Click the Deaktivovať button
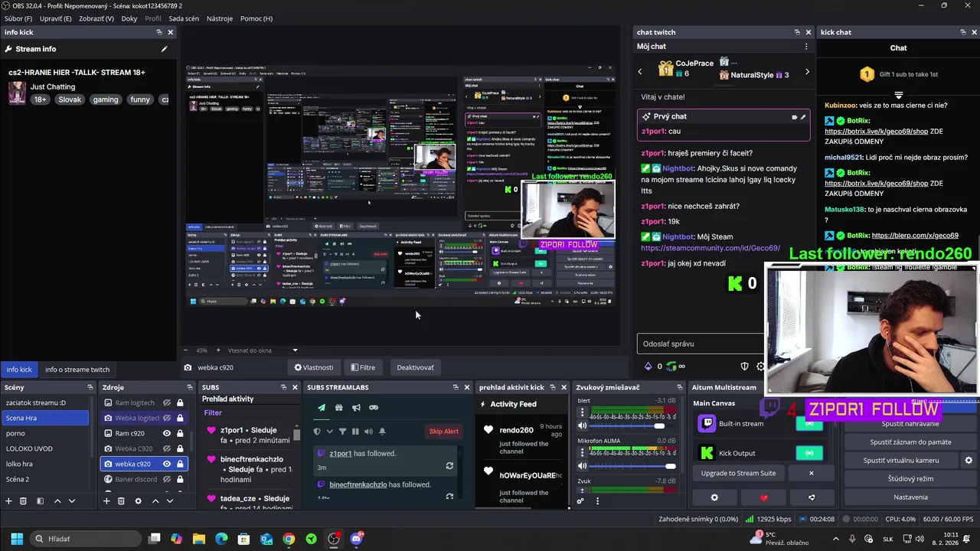Image resolution: width=980 pixels, height=551 pixels. pos(415,367)
